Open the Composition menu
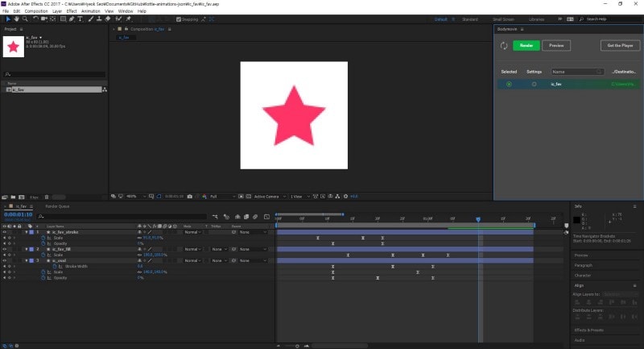 point(36,11)
